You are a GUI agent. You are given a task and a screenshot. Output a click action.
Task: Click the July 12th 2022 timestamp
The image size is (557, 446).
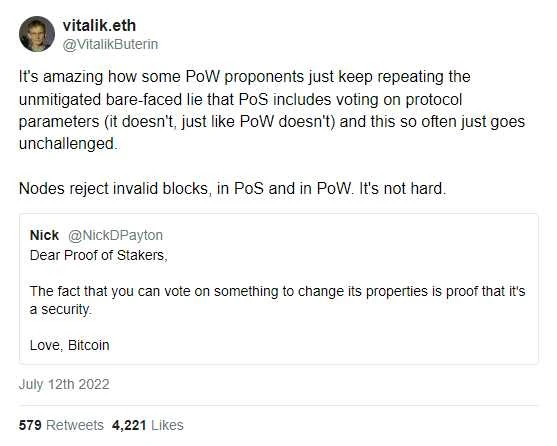coord(64,384)
